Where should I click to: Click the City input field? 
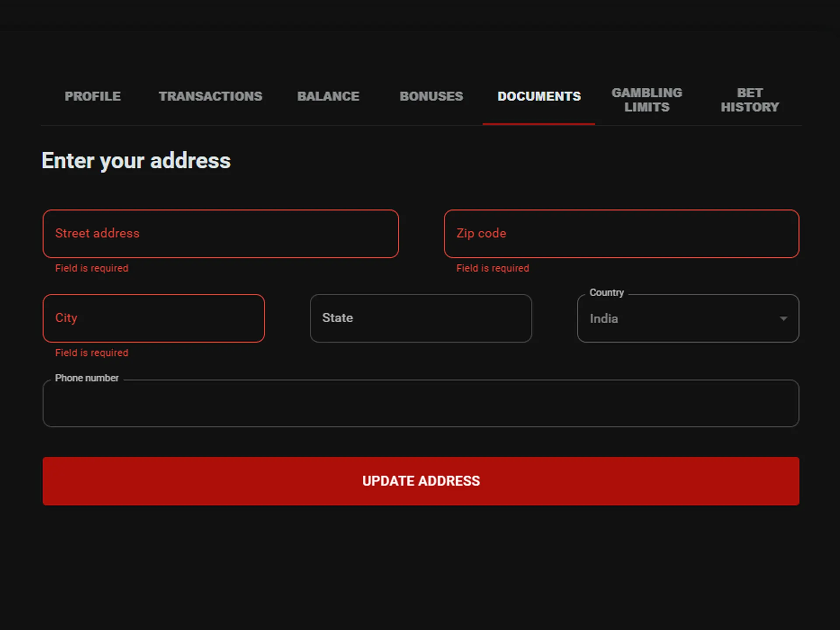[x=154, y=318]
